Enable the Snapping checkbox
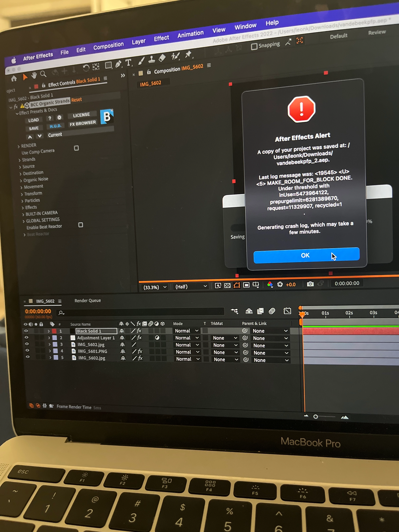This screenshot has width=399, height=532. tap(254, 46)
